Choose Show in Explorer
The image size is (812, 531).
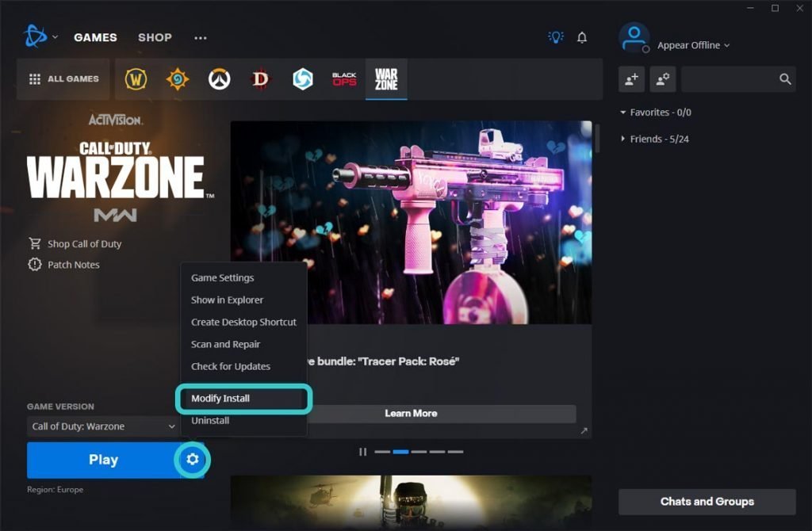click(x=228, y=300)
